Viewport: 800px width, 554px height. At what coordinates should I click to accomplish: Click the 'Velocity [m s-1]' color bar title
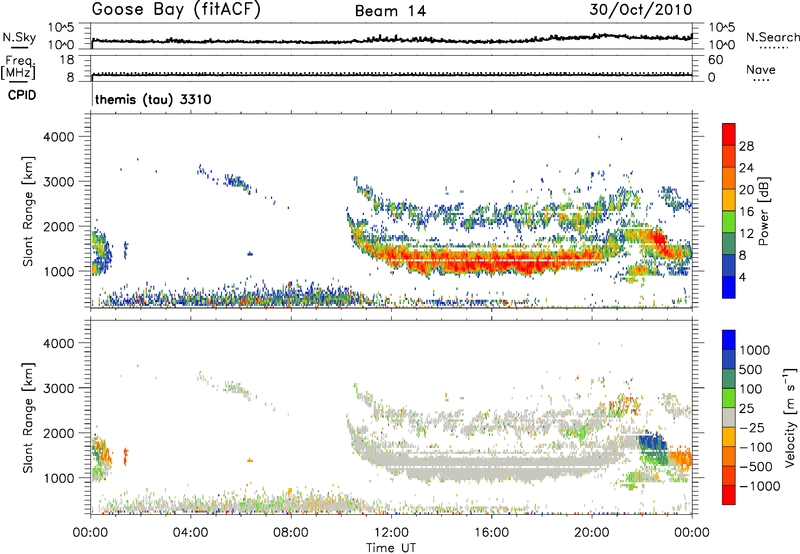point(790,417)
